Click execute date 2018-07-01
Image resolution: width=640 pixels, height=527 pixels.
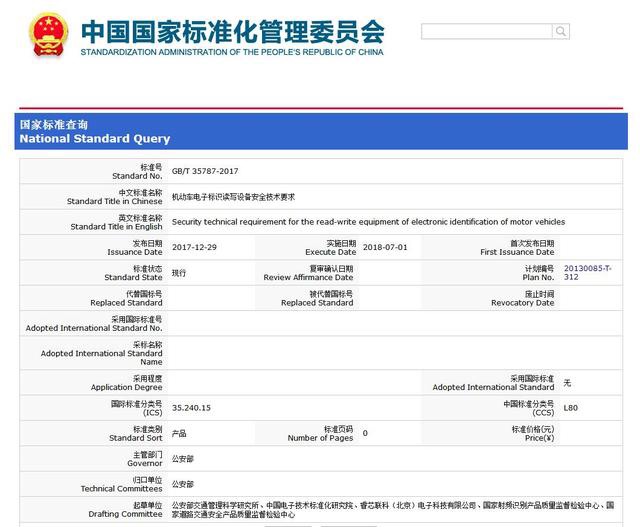385,247
